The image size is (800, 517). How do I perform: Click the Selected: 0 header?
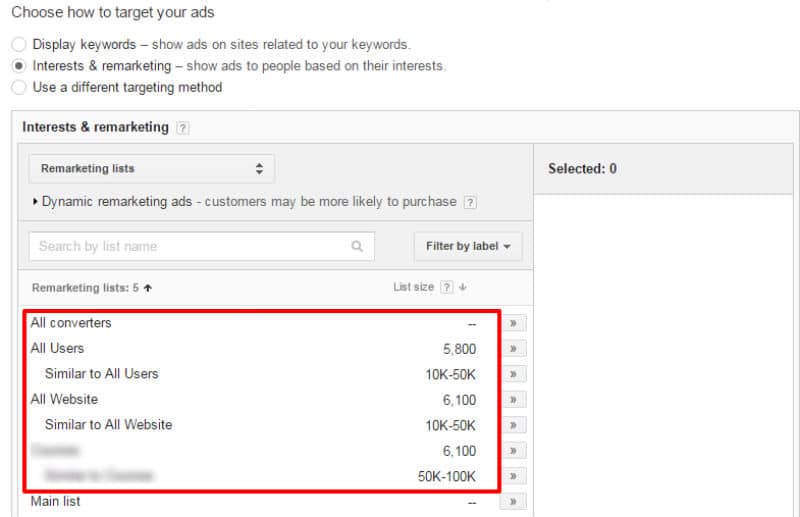tap(582, 169)
